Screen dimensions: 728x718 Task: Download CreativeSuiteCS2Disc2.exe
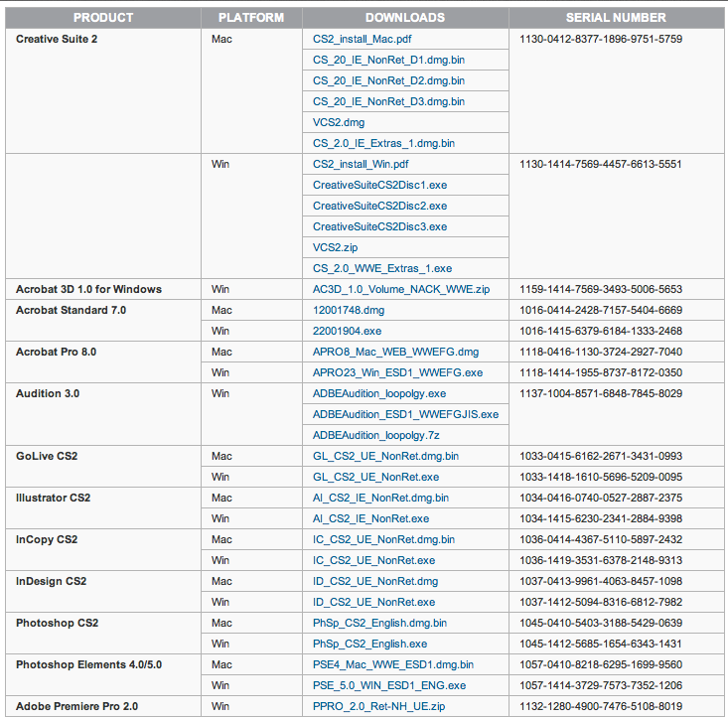point(379,207)
